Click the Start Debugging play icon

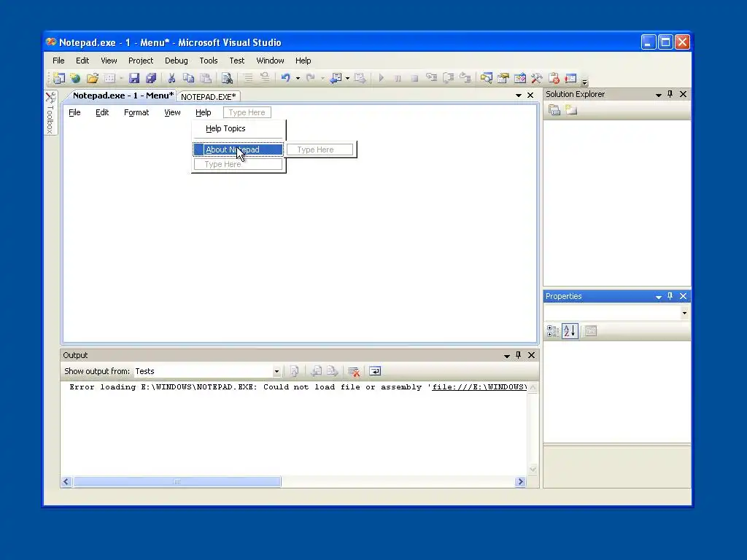[x=381, y=78]
